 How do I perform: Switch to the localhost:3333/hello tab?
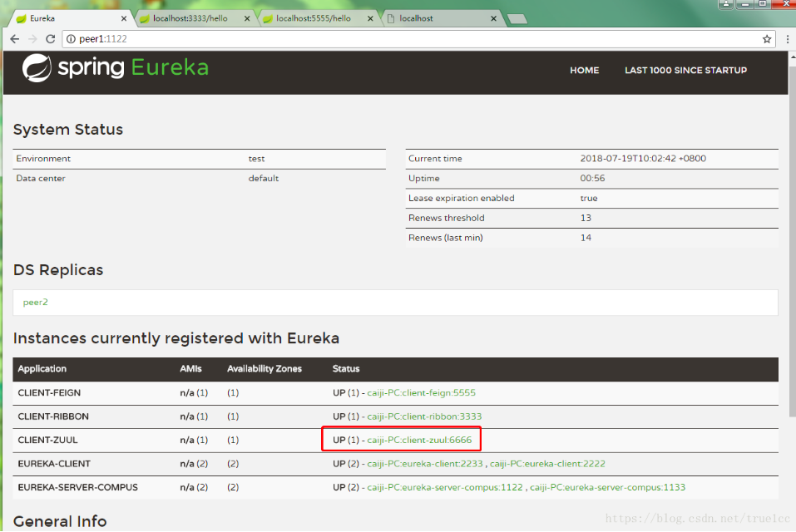(x=195, y=18)
